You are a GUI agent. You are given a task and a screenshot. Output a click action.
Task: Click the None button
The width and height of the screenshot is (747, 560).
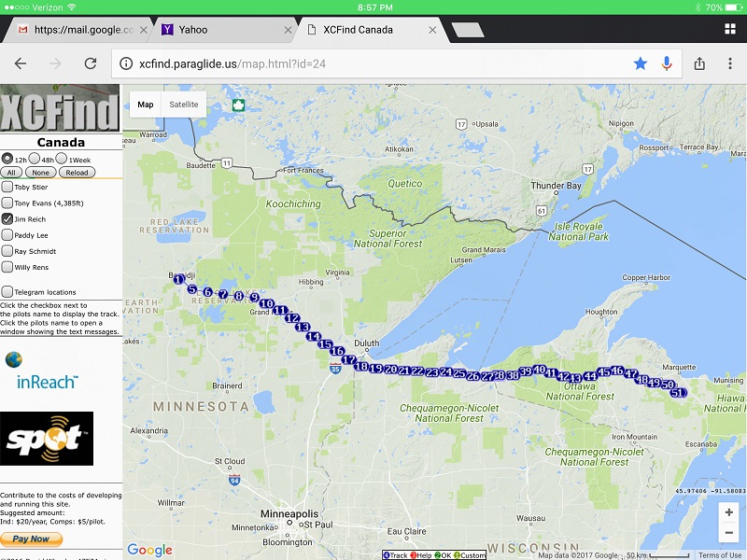pos(40,173)
